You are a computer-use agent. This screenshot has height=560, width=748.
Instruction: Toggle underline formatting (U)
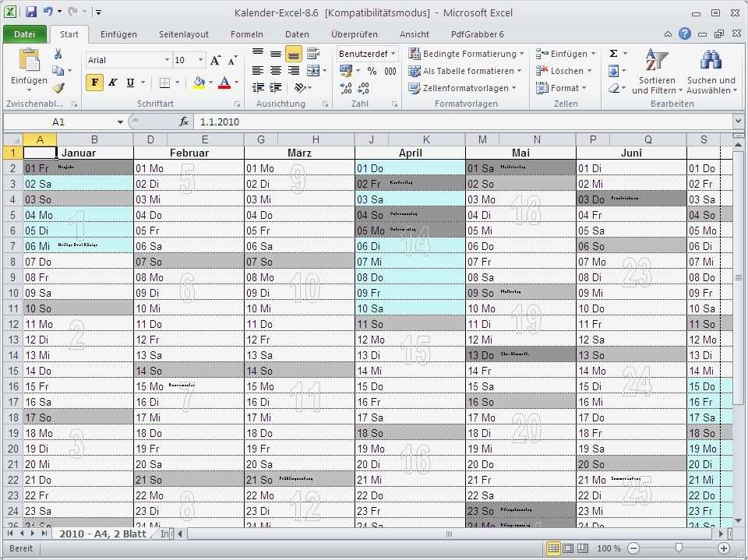click(129, 82)
